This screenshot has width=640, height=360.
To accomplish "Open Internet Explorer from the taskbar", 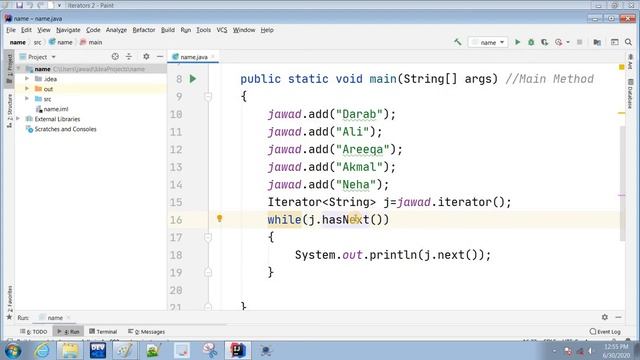I will point(42,350).
